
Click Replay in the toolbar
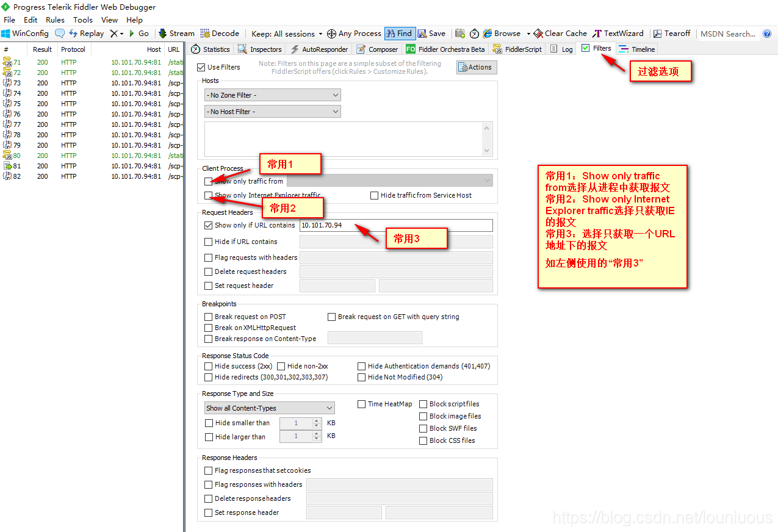[x=86, y=34]
